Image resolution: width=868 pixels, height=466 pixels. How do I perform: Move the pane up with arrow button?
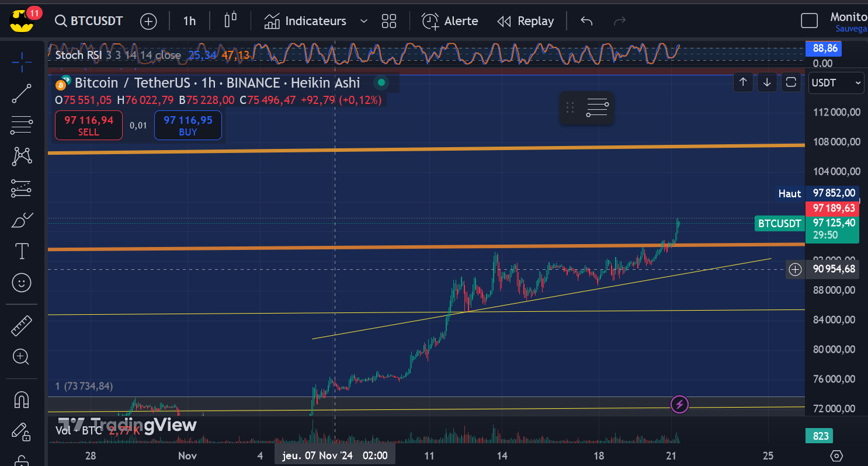pyautogui.click(x=743, y=82)
